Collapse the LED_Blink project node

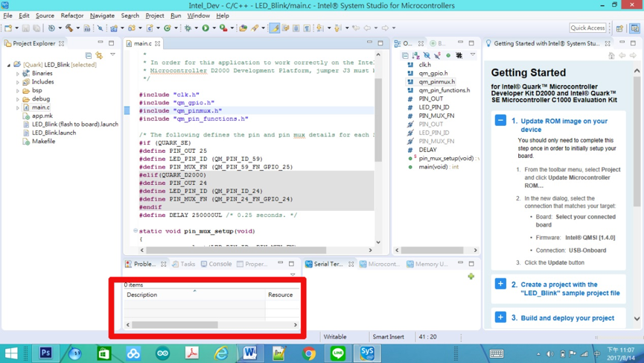pyautogui.click(x=9, y=65)
